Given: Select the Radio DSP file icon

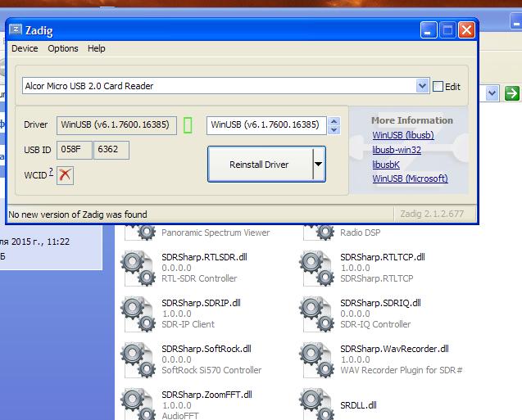Looking at the screenshot, I should [x=319, y=233].
